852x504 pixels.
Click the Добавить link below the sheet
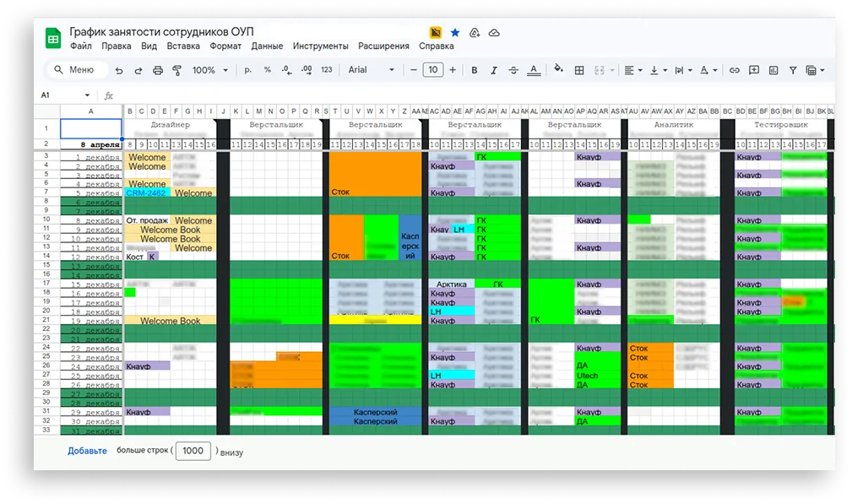tap(87, 451)
